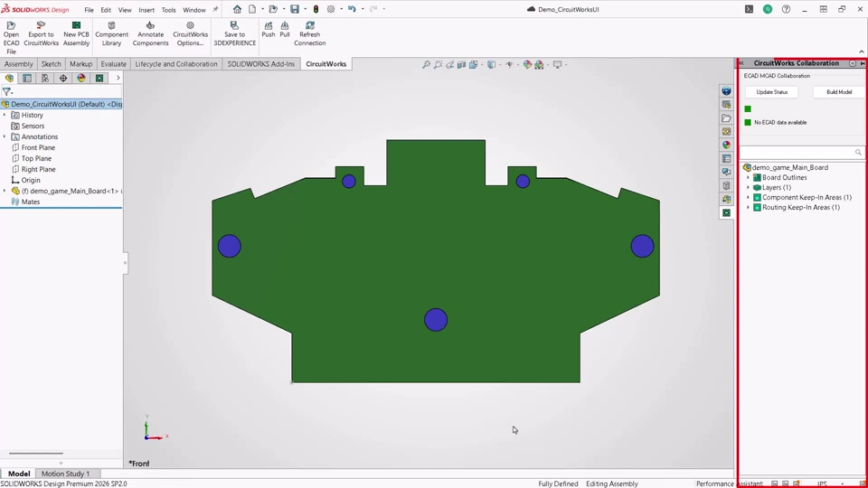Click Save to 3DEXPERIENCE

pos(235,33)
